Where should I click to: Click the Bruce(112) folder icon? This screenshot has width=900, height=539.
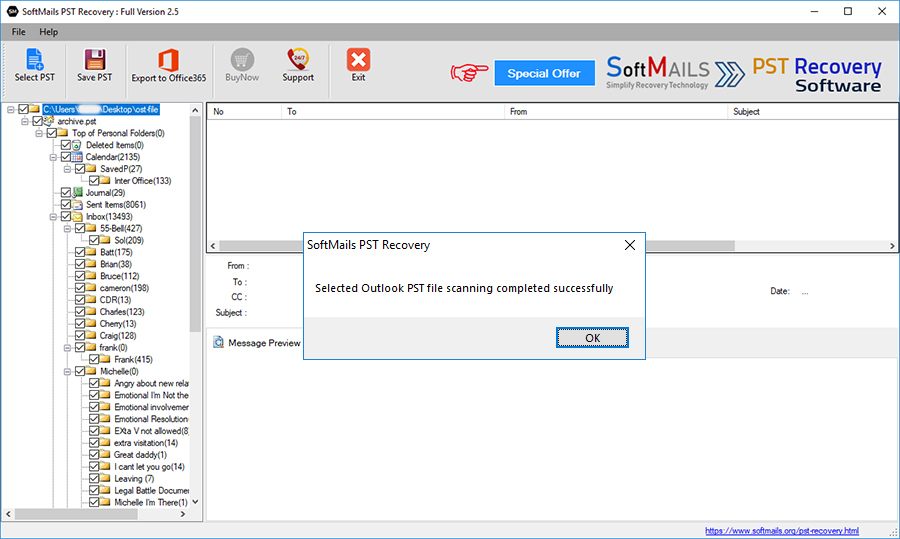(x=91, y=276)
